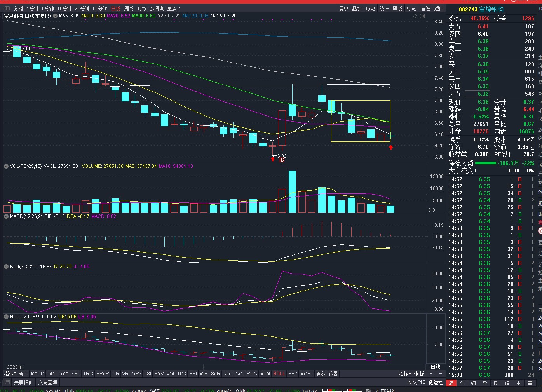Select the 主 main-force tab
Viewport: 542px width, 392px height.
(x=519, y=383)
